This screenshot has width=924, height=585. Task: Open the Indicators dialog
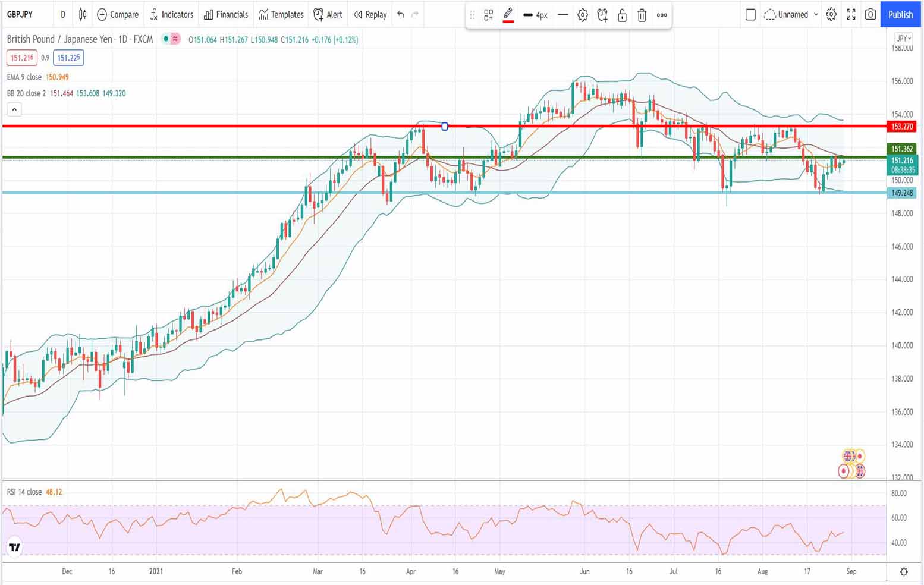(172, 14)
